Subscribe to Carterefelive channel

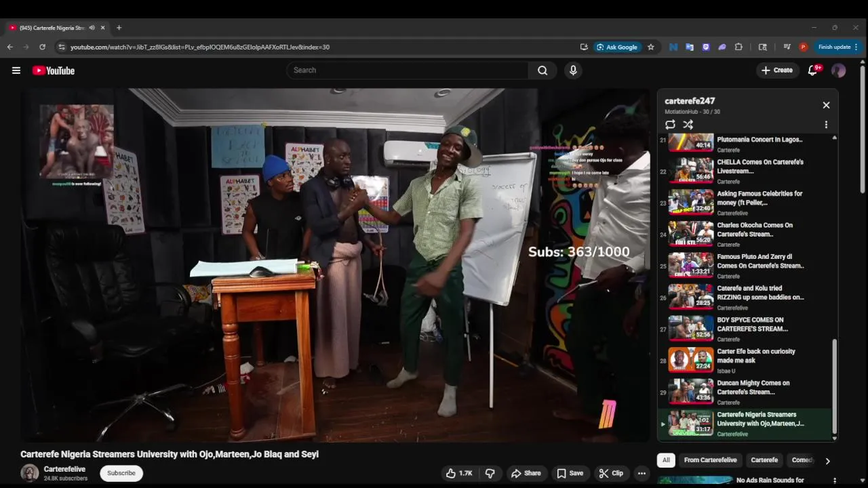[x=121, y=473]
